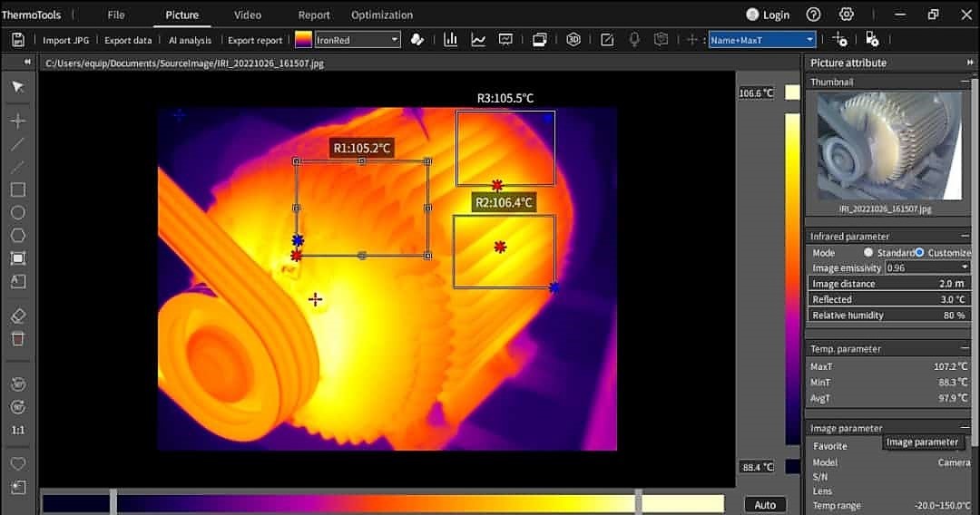
Task: Select the rectangle region tool
Action: tap(17, 189)
